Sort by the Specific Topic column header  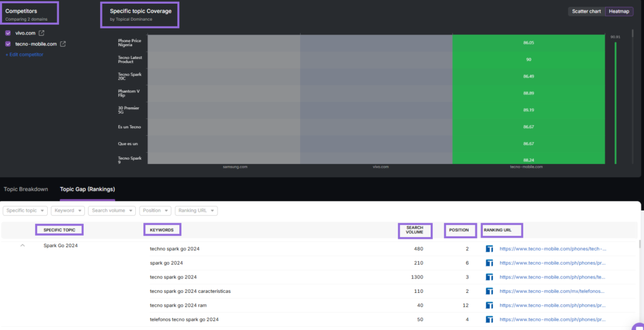coord(60,230)
